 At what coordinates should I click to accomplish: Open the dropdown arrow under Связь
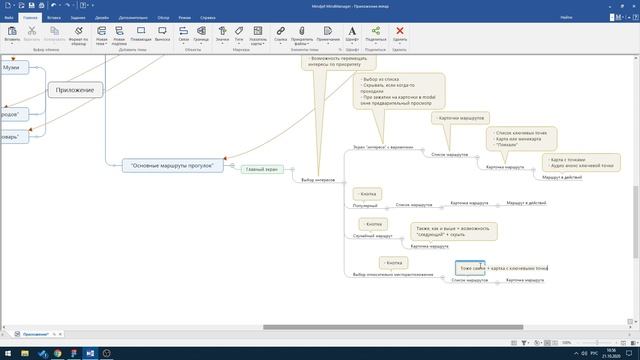coord(184,44)
